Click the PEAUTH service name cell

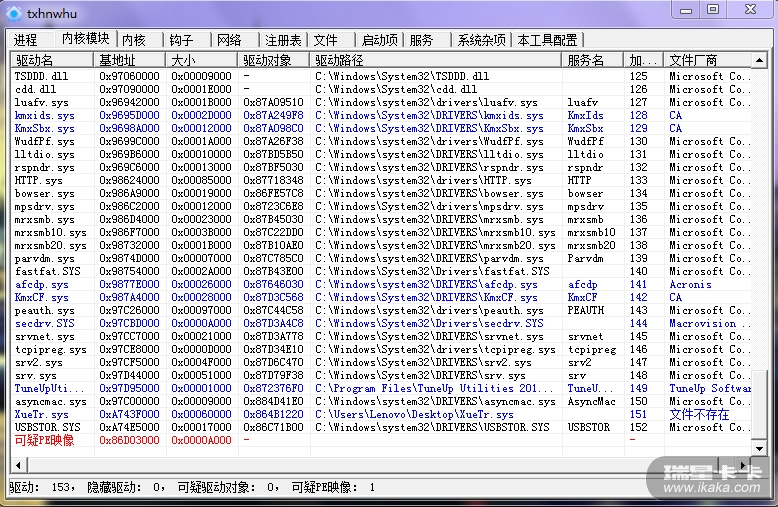click(x=585, y=310)
